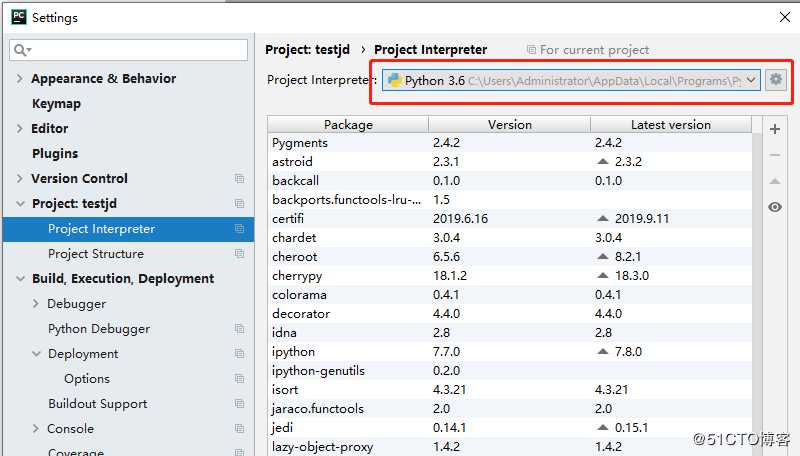Open the Python Debugger page

tap(99, 329)
